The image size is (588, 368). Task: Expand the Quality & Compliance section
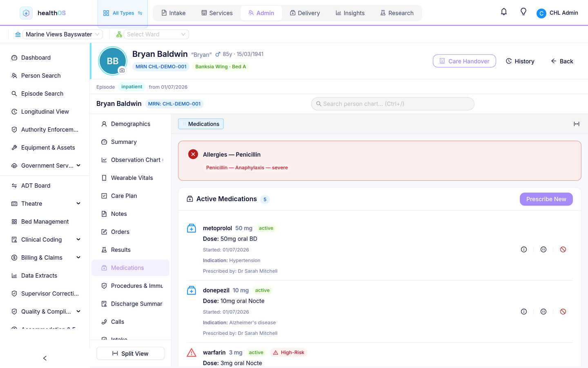(x=78, y=311)
